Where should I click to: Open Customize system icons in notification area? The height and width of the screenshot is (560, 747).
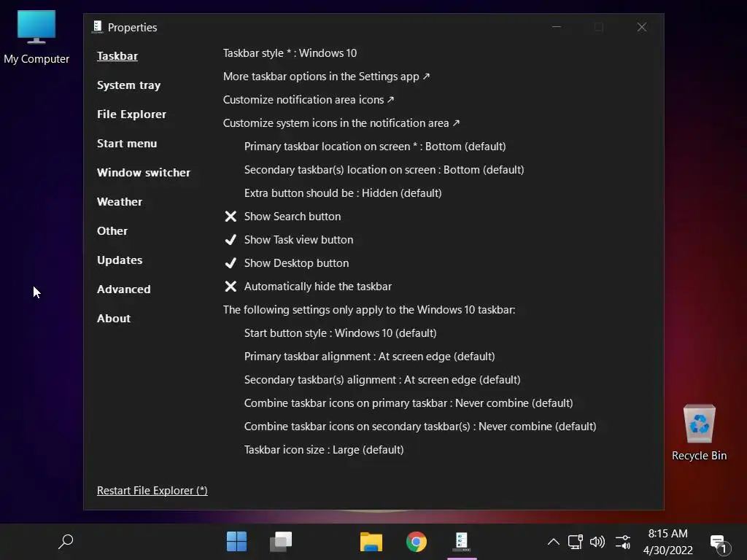tap(341, 122)
